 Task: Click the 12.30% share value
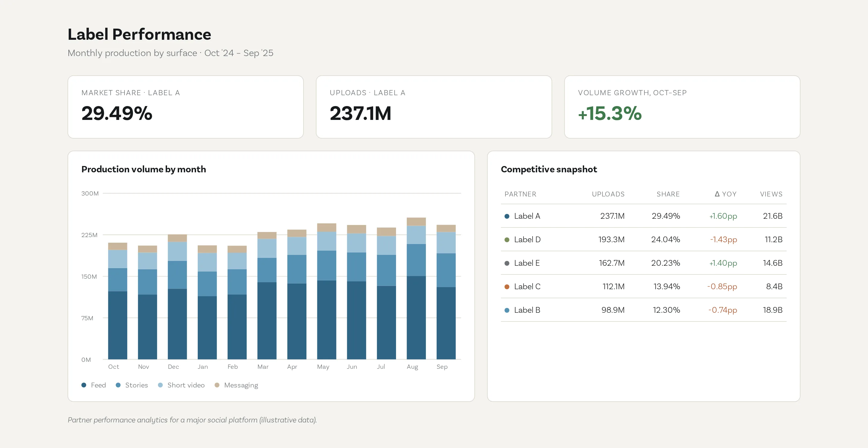pos(666,310)
